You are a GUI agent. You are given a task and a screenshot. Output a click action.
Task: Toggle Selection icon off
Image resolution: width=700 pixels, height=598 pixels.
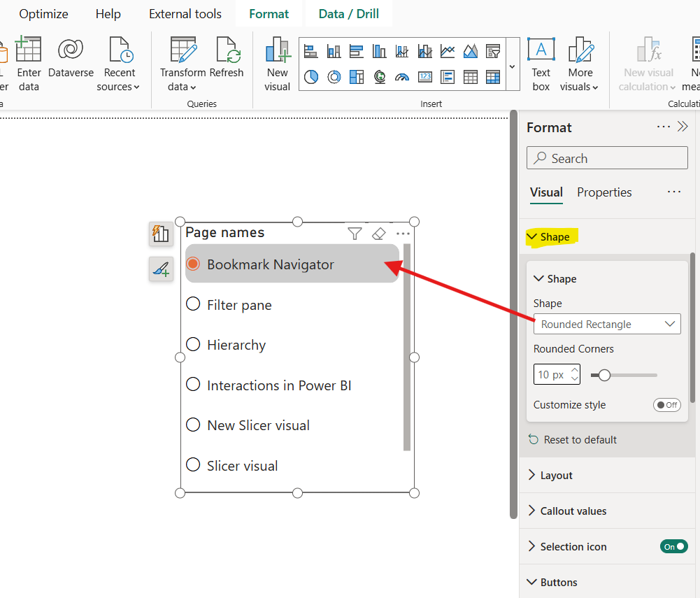pos(673,546)
